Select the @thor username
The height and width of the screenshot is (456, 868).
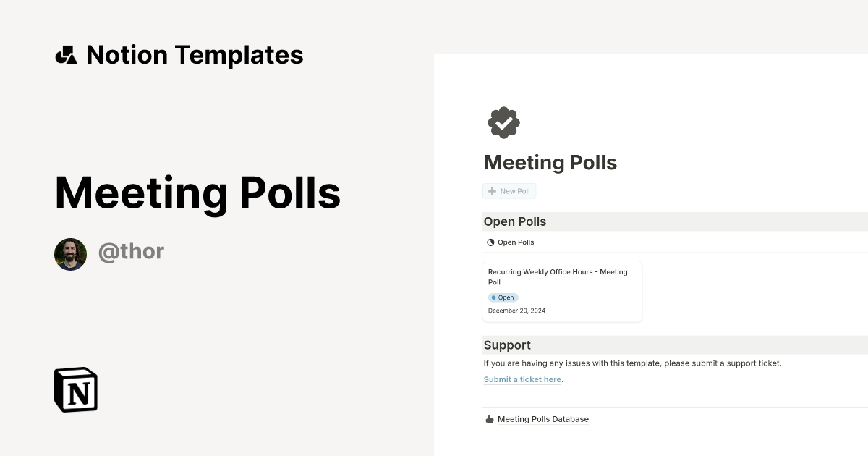(132, 251)
